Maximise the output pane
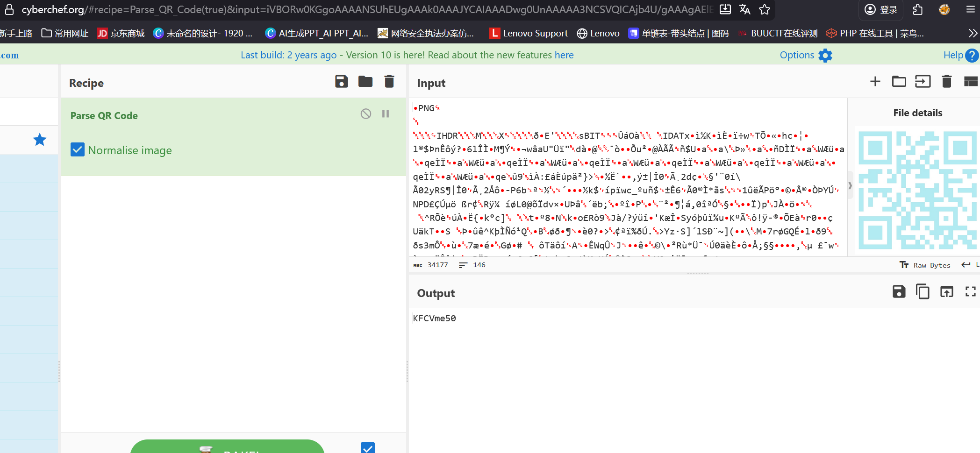The image size is (980, 453). [x=971, y=292]
